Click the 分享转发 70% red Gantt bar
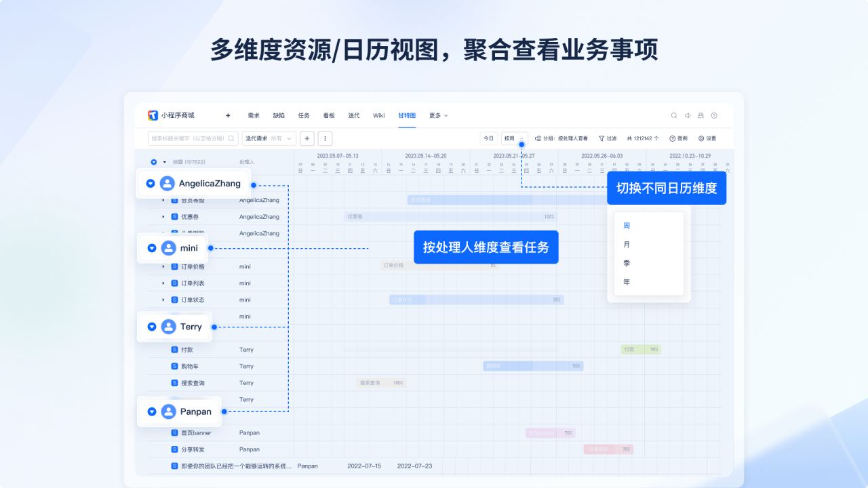868x488 pixels. click(x=608, y=449)
